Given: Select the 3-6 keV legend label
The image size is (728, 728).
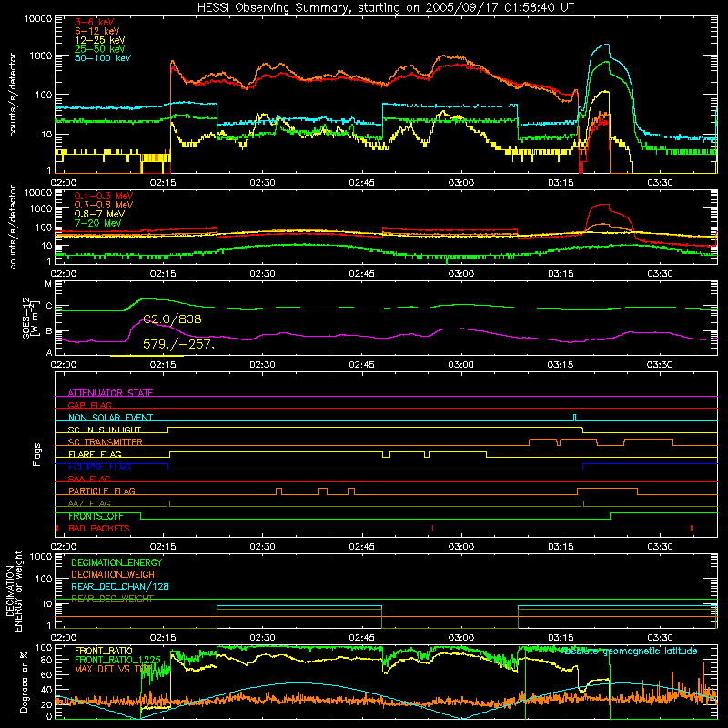Looking at the screenshot, I should (x=95, y=22).
